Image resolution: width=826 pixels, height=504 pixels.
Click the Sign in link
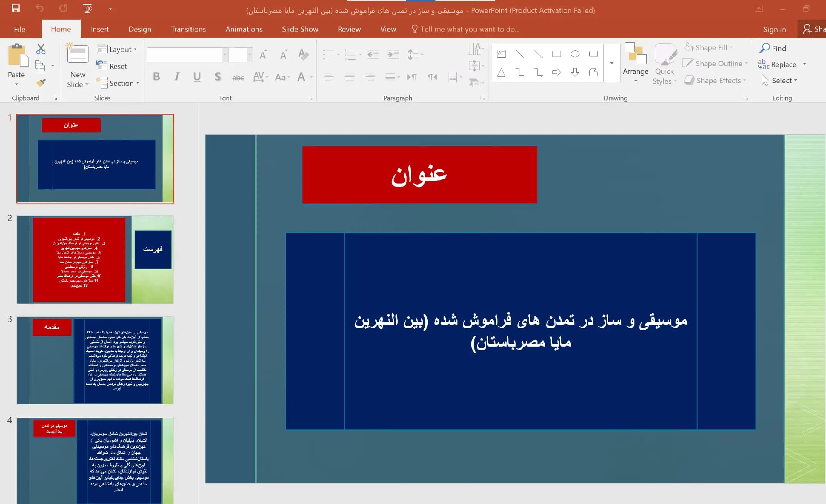pos(774,29)
